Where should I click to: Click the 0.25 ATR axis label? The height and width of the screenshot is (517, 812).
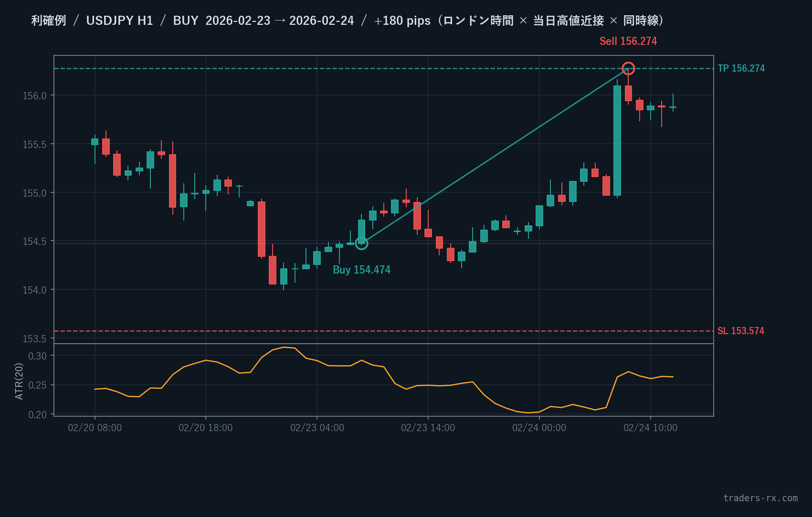38,385
